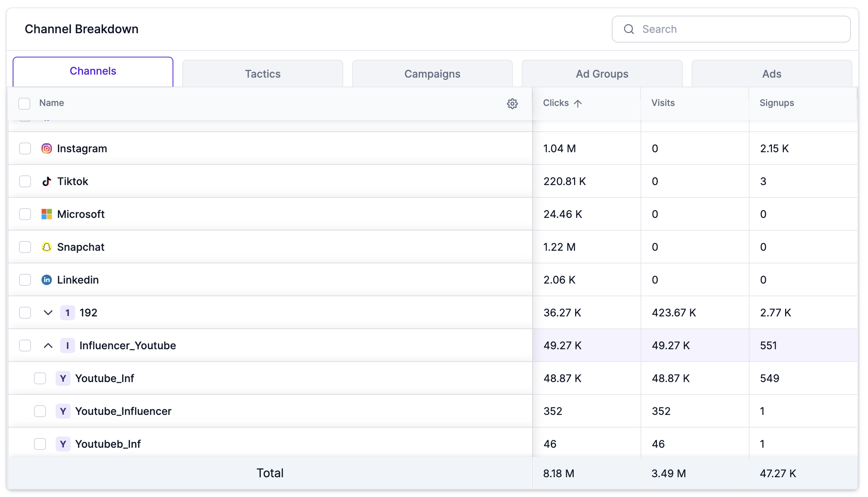Click the search magnifier icon

coord(629,29)
